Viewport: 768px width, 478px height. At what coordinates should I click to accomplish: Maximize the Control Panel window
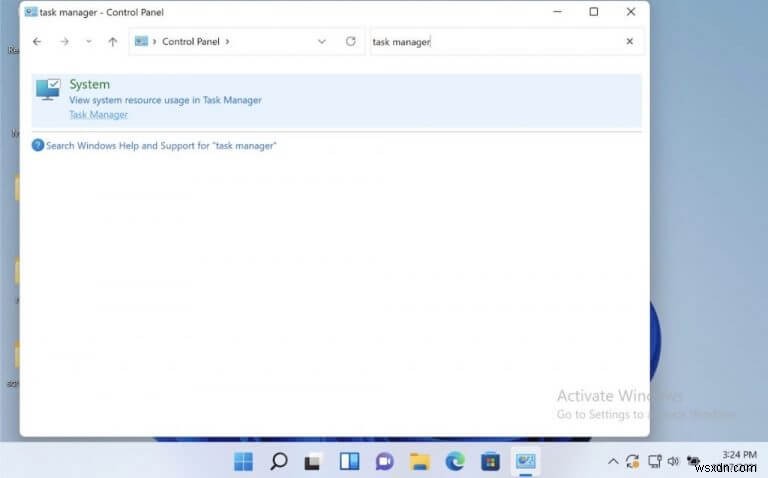(x=594, y=11)
